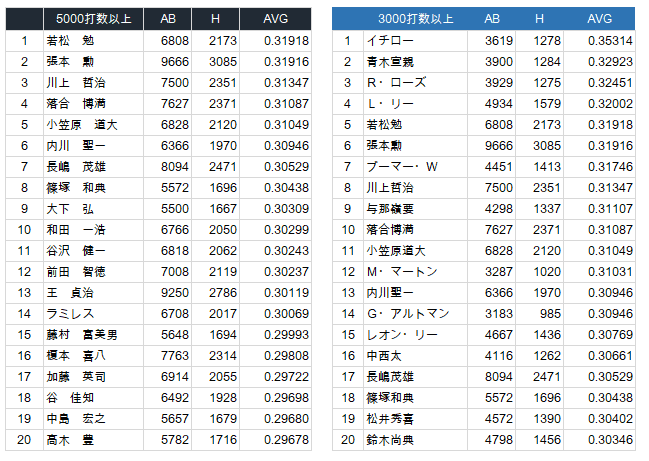The image size is (649, 461).
Task: Click the H value 2314
Action: [223, 356]
